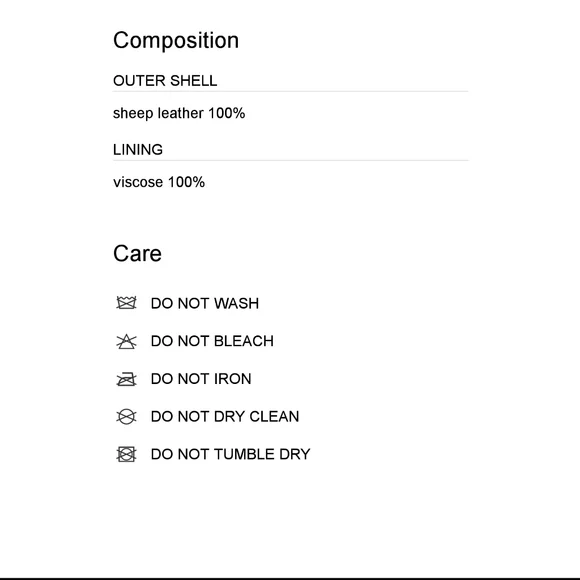Click the sheep leather 100% text
Screen dimensions: 580x580
(179, 113)
